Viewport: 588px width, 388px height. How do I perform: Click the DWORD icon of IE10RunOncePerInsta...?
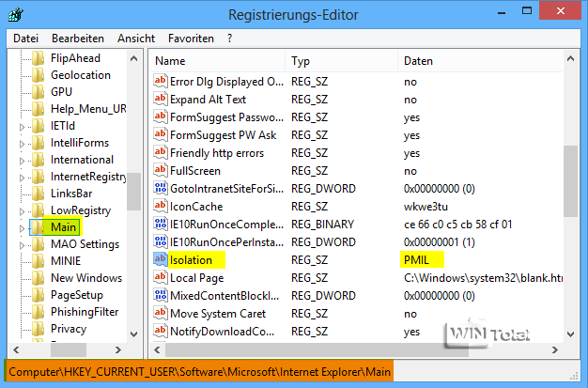[160, 241]
